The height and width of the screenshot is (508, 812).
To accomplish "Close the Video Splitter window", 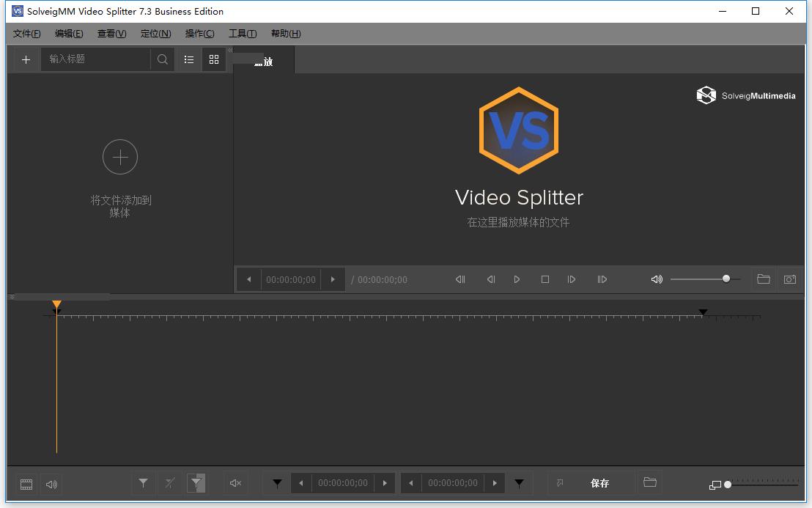I will coord(789,12).
